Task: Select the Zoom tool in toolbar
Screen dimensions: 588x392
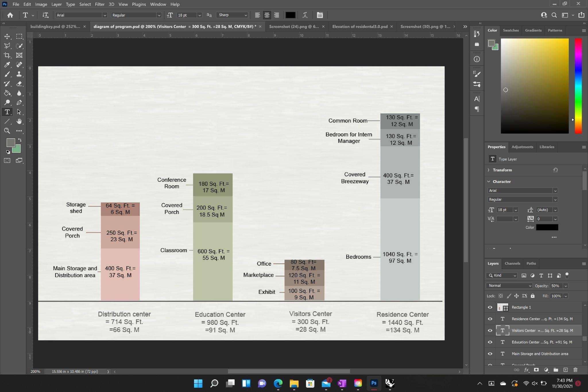Action: pos(7,131)
